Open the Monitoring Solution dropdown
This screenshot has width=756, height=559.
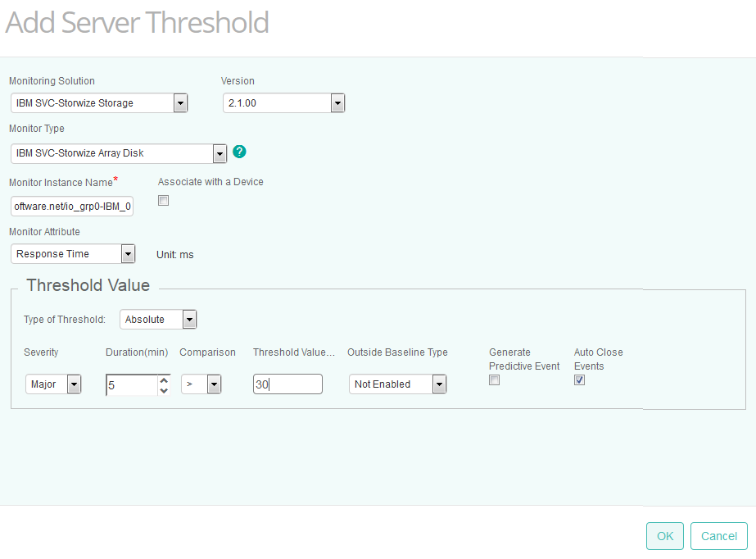[x=179, y=102]
